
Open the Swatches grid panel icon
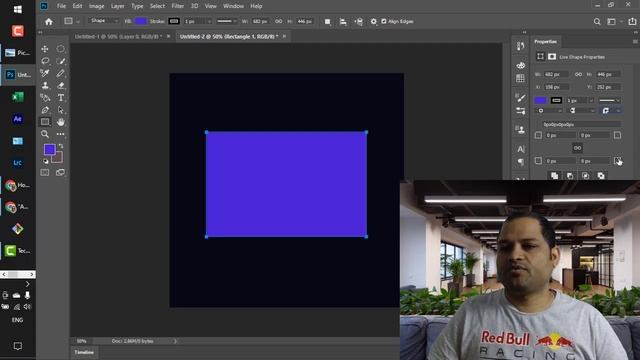tap(520, 78)
